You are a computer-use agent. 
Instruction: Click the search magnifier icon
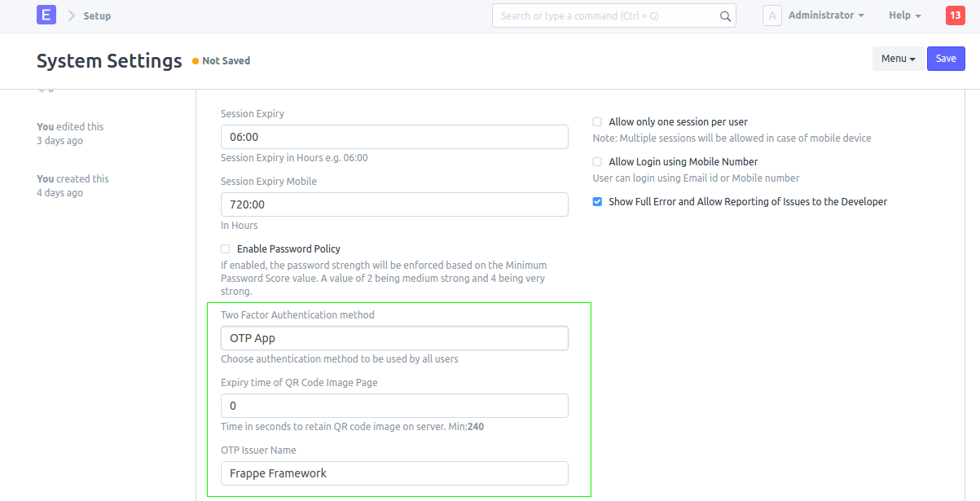click(725, 15)
